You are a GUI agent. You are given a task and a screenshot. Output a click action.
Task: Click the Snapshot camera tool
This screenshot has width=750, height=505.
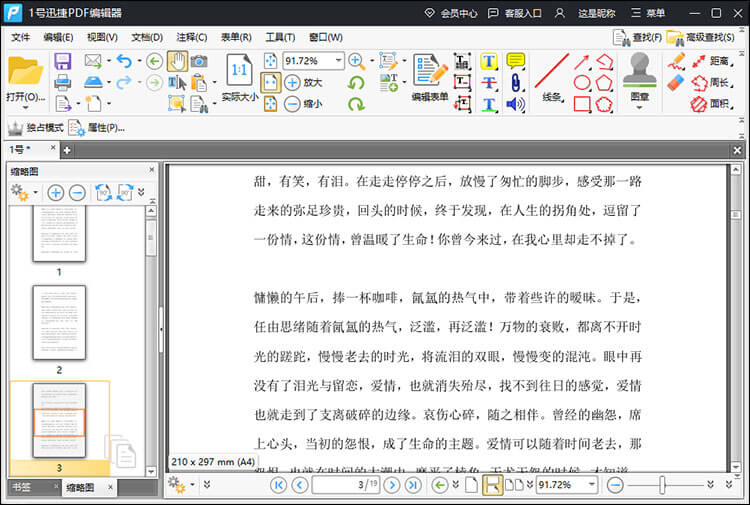click(199, 61)
